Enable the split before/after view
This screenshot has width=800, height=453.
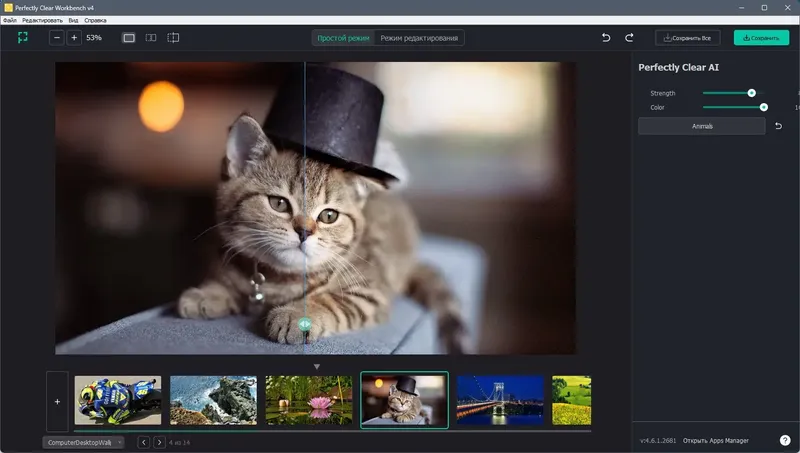(173, 38)
